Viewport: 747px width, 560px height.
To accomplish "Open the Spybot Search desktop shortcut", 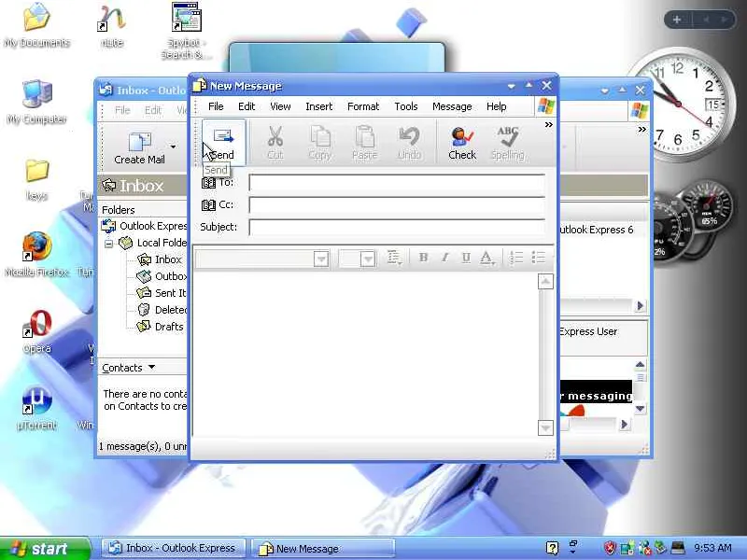I will (x=186, y=31).
